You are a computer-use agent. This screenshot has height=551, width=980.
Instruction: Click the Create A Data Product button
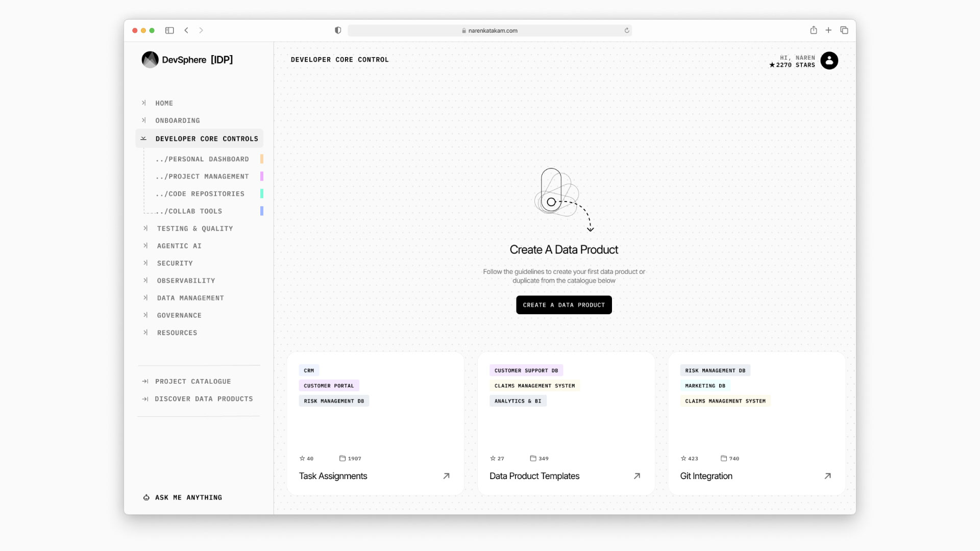tap(563, 305)
